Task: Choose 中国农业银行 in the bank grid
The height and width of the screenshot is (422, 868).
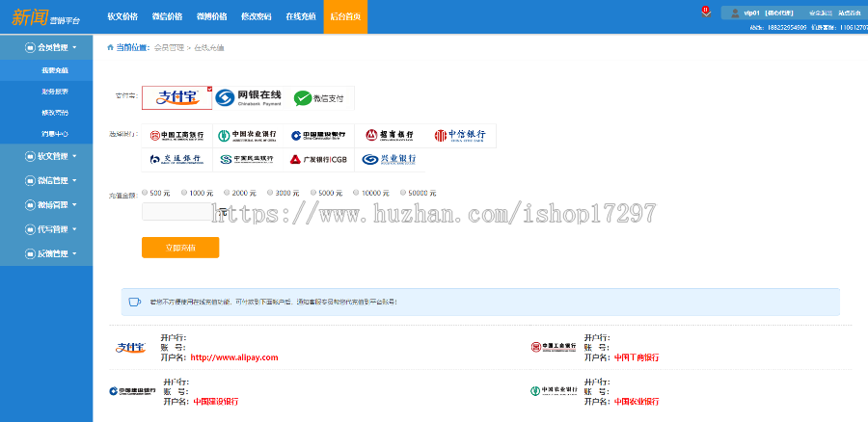Action: pos(248,136)
